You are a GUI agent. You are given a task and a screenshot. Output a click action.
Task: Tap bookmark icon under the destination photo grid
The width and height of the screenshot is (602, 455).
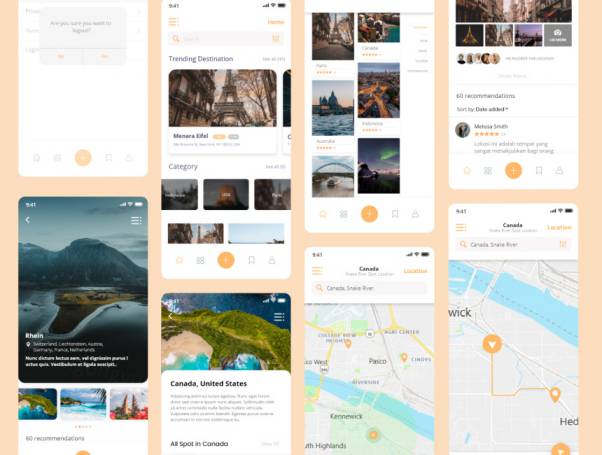tap(395, 214)
